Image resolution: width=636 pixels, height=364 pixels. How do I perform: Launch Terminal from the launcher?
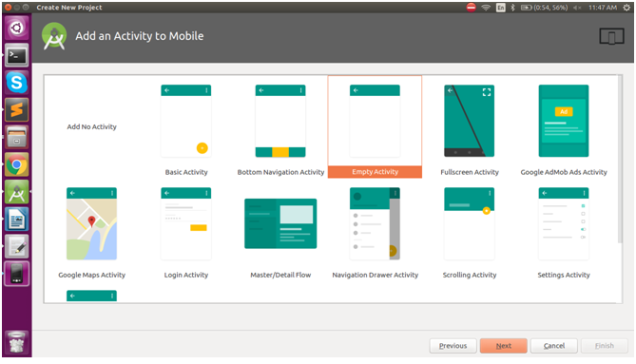[x=16, y=55]
